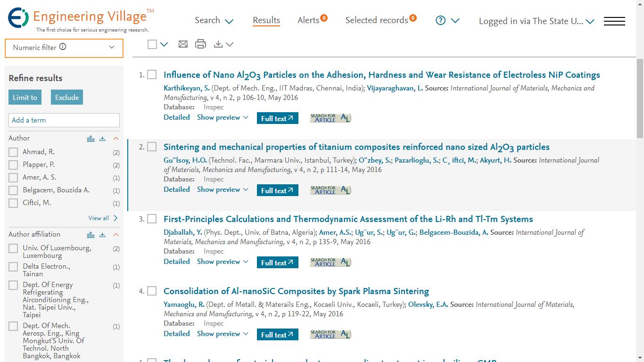Collapse the Author facet section
Viewport: 644px width, 362px height.
pos(116,139)
